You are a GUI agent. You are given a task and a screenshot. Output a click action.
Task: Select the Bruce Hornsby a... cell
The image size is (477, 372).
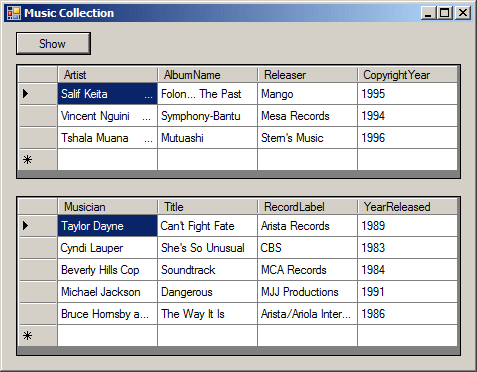pyautogui.click(x=107, y=314)
